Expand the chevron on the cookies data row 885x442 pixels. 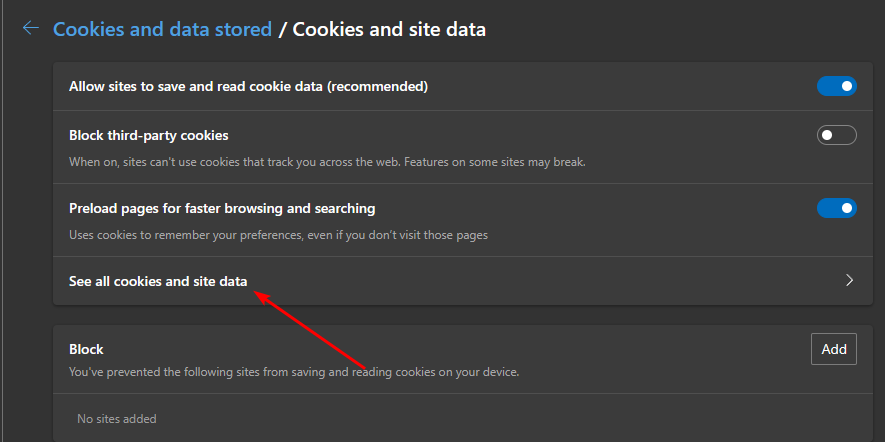[x=849, y=281]
